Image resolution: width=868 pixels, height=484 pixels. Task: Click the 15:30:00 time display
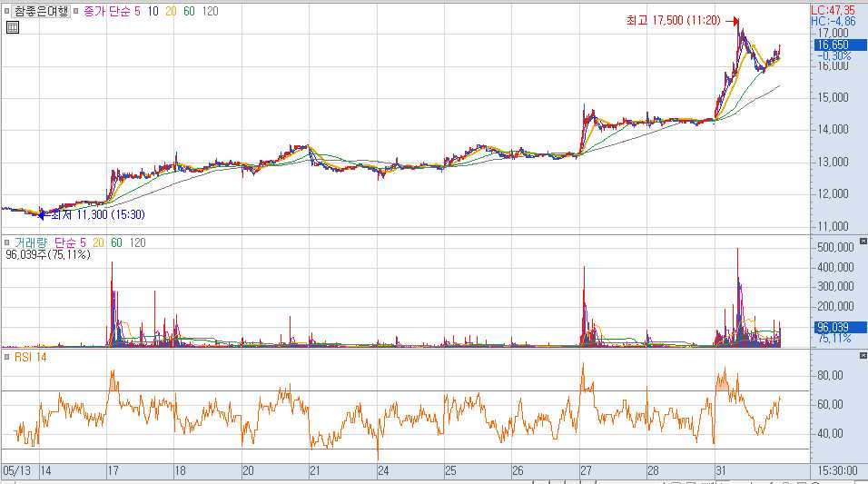pyautogui.click(x=837, y=471)
